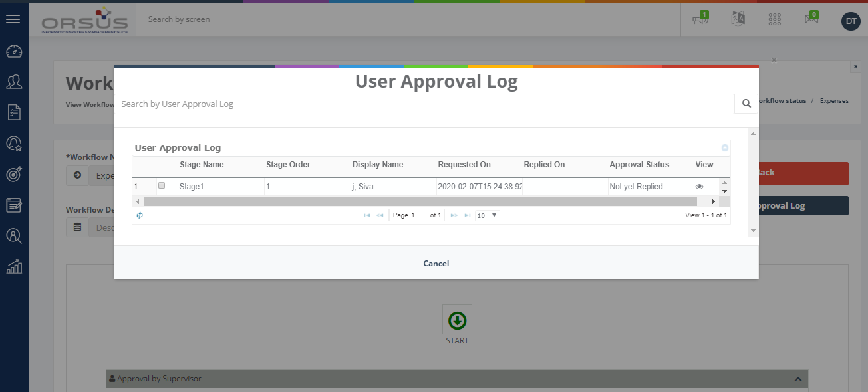Reload the User Approval Log grid
868x392 pixels.
140,215
